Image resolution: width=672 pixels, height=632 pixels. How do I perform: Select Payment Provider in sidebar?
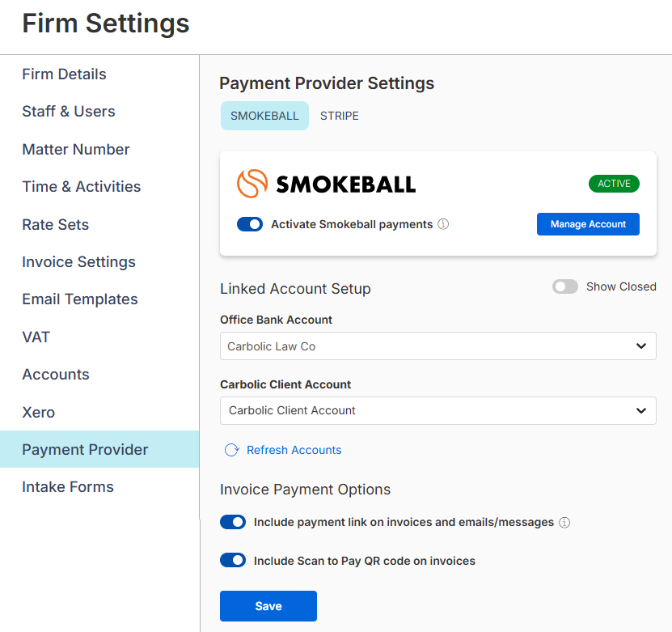tap(99, 449)
